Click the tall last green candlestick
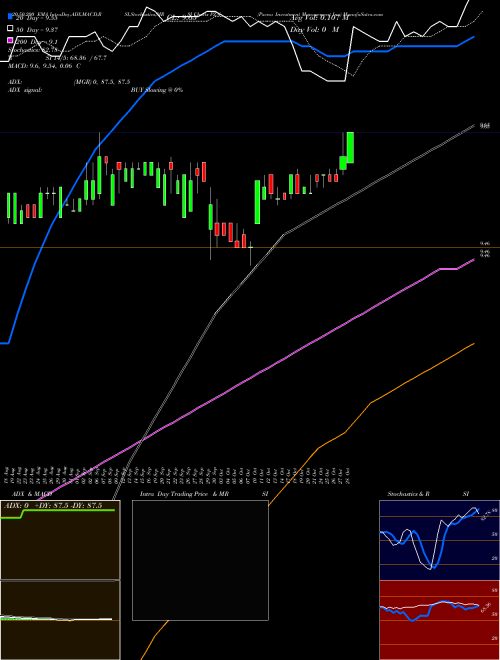 point(350,147)
